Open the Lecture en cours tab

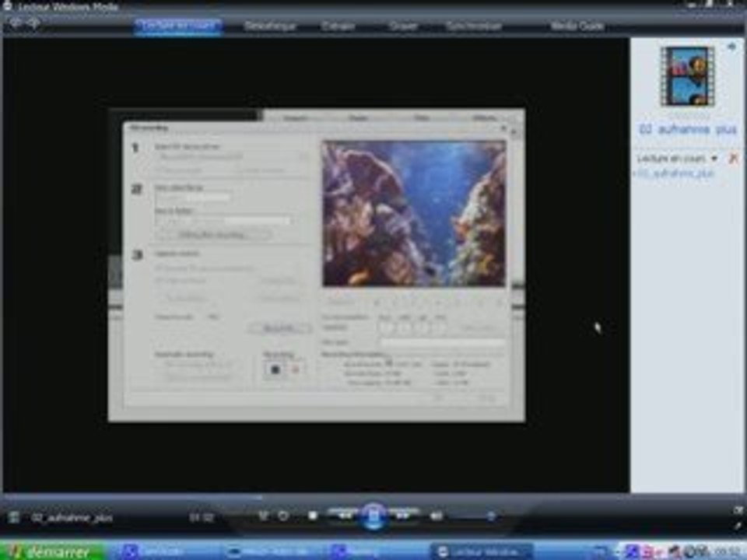(x=178, y=26)
